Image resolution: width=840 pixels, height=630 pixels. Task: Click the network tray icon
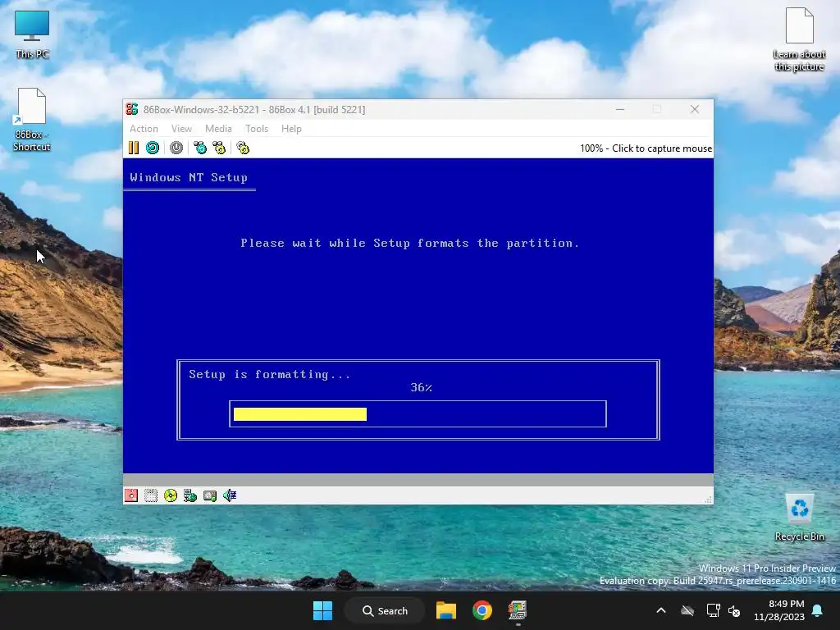coord(713,610)
